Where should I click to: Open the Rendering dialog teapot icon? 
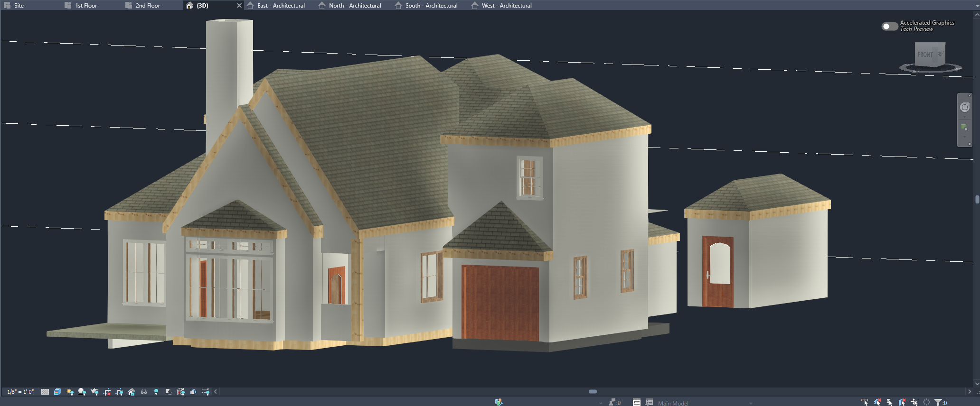[x=94, y=392]
